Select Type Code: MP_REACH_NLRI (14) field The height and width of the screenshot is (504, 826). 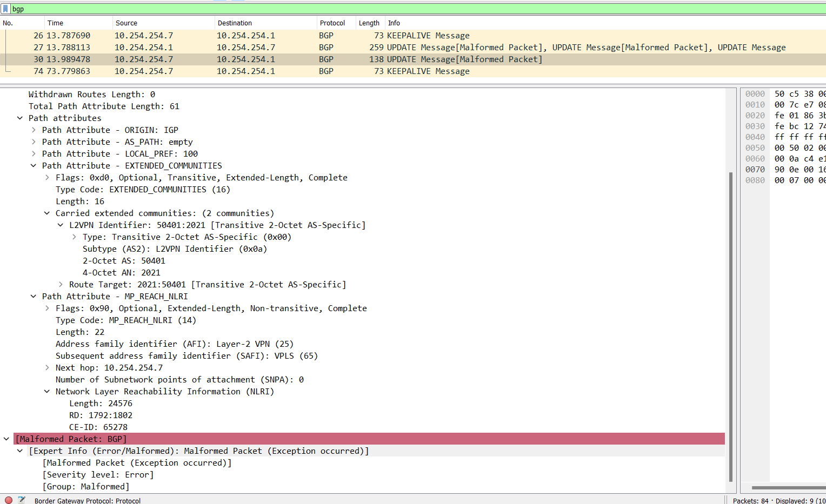(126, 320)
